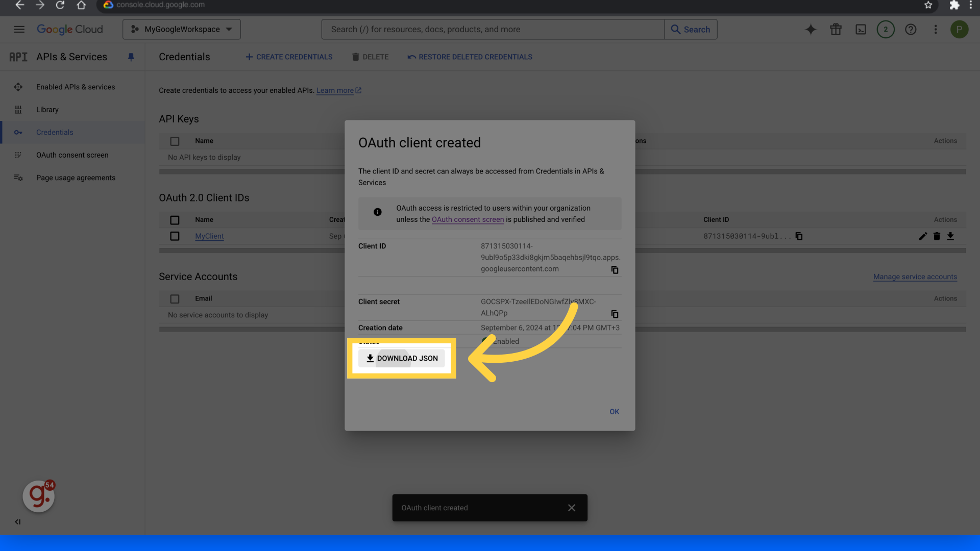Bookmark this page with star icon
Image resolution: width=980 pixels, height=551 pixels.
[x=928, y=5]
